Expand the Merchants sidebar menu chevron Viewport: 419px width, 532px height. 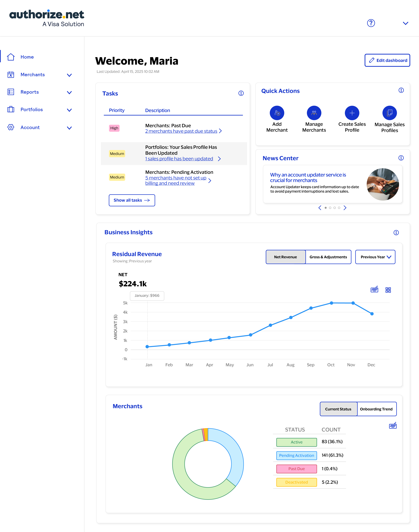coord(69,75)
